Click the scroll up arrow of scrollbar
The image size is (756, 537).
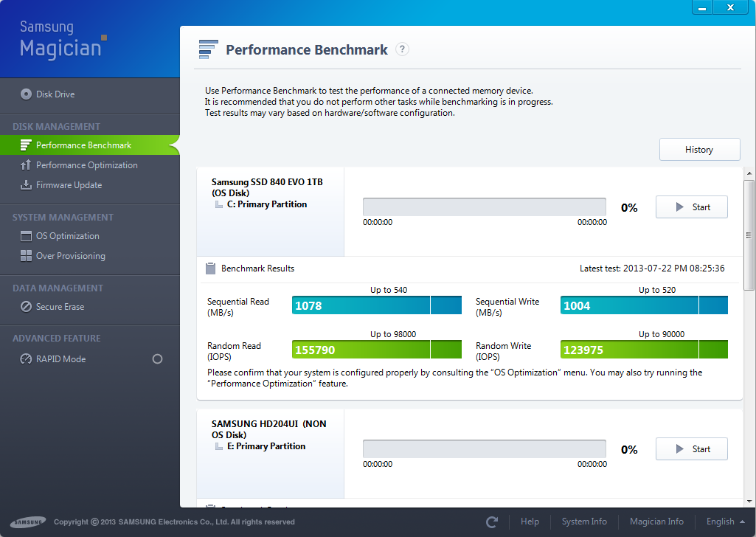pyautogui.click(x=749, y=174)
